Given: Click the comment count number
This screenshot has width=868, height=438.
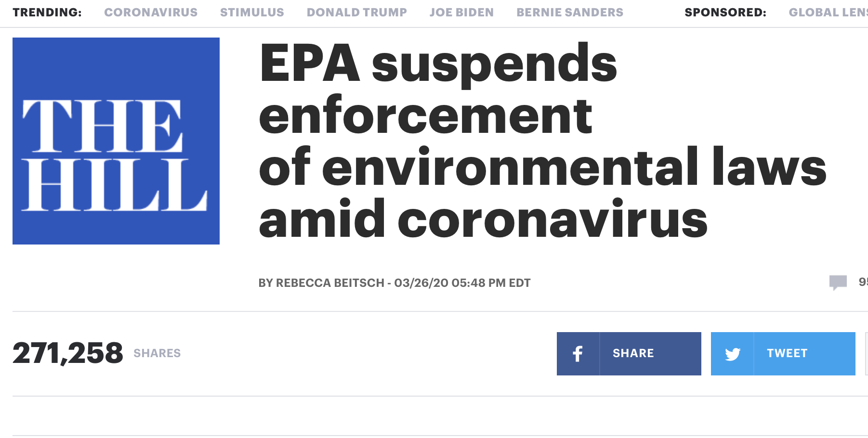Looking at the screenshot, I should click(x=863, y=282).
